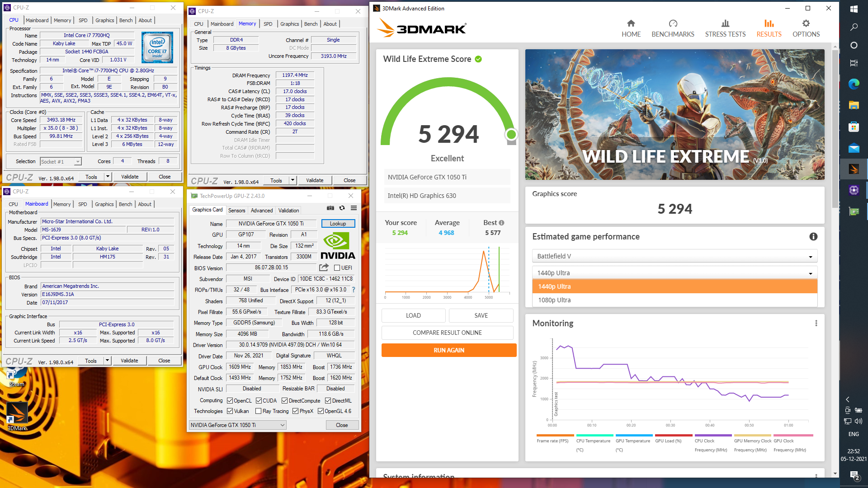Open the Battlefield V game dropdown
This screenshot has width=868, height=488.
coord(675,256)
